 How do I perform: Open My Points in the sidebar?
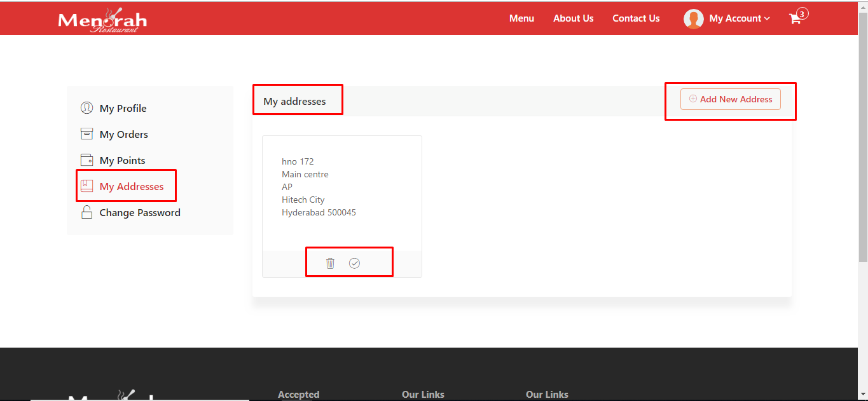122,161
